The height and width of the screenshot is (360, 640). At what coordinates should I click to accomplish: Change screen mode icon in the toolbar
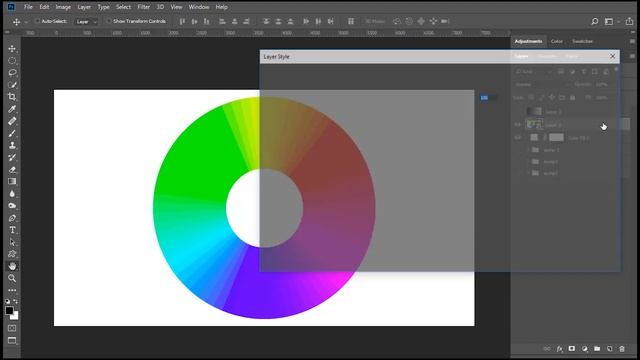point(12,340)
